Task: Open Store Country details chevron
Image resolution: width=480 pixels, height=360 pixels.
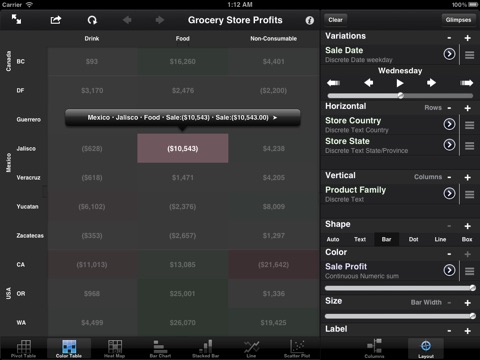Action: coord(449,124)
